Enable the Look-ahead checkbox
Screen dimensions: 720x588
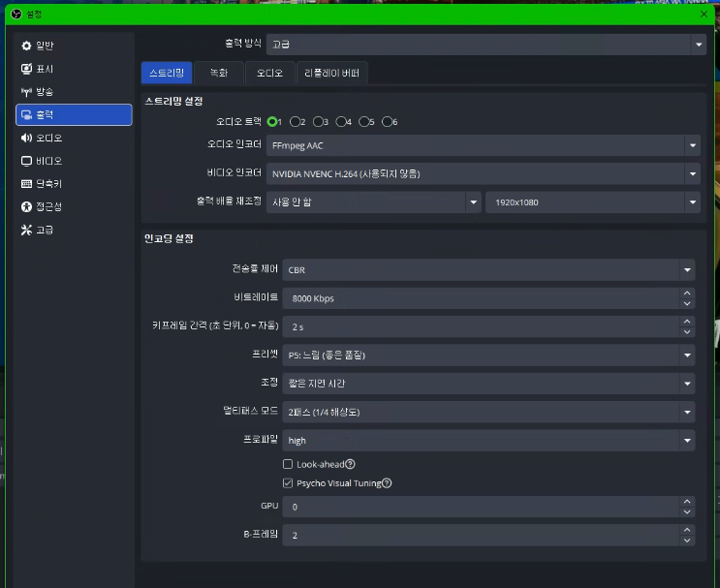(x=288, y=465)
